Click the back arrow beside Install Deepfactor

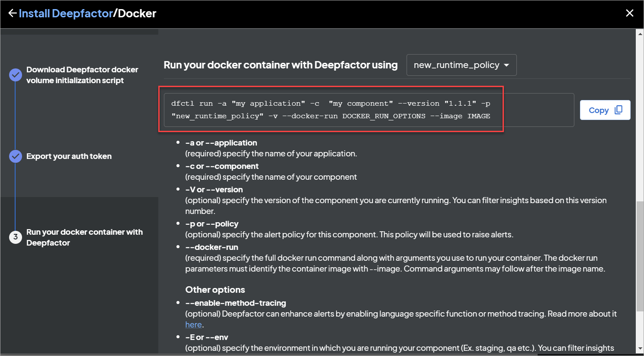13,13
